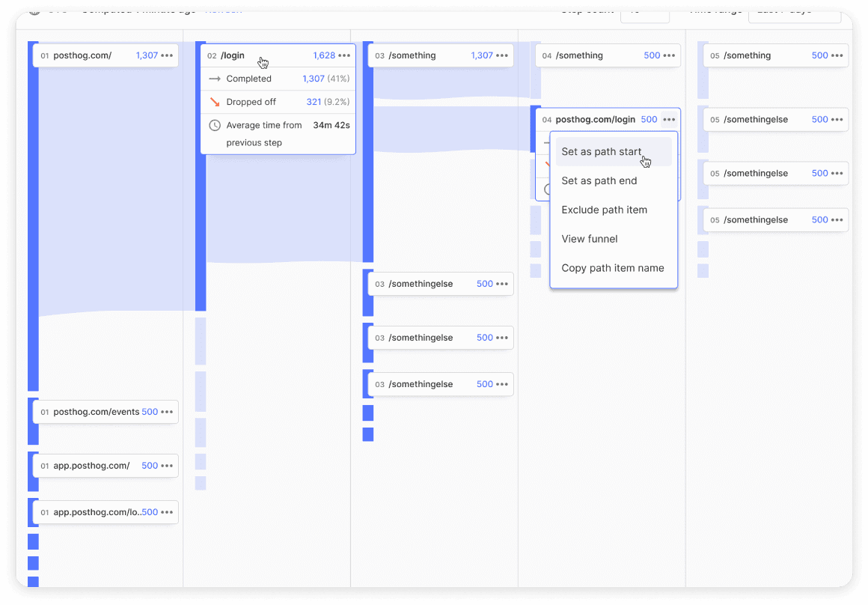
Task: Close the menu via the 04 posthog.com/login ellipsis
Action: pyautogui.click(x=669, y=120)
